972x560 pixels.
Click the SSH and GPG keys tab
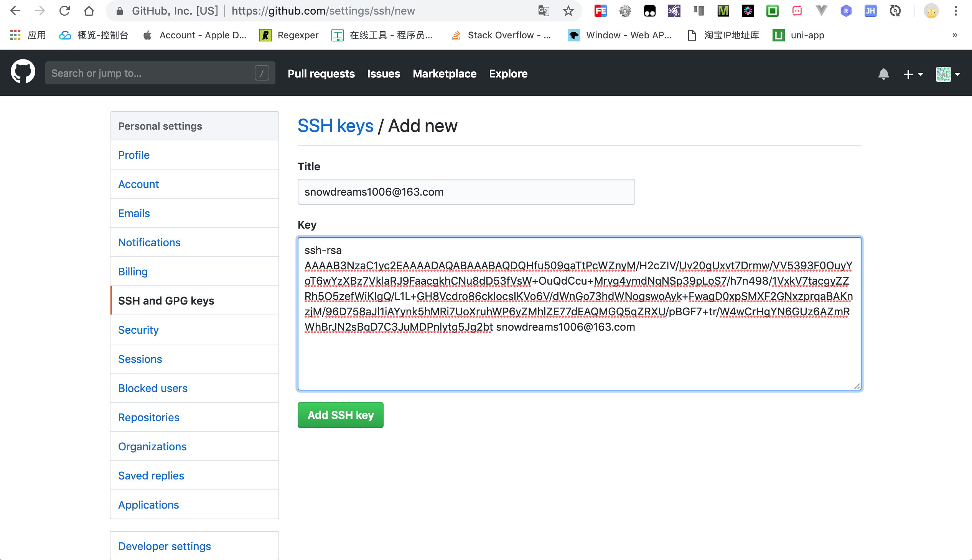(x=166, y=300)
